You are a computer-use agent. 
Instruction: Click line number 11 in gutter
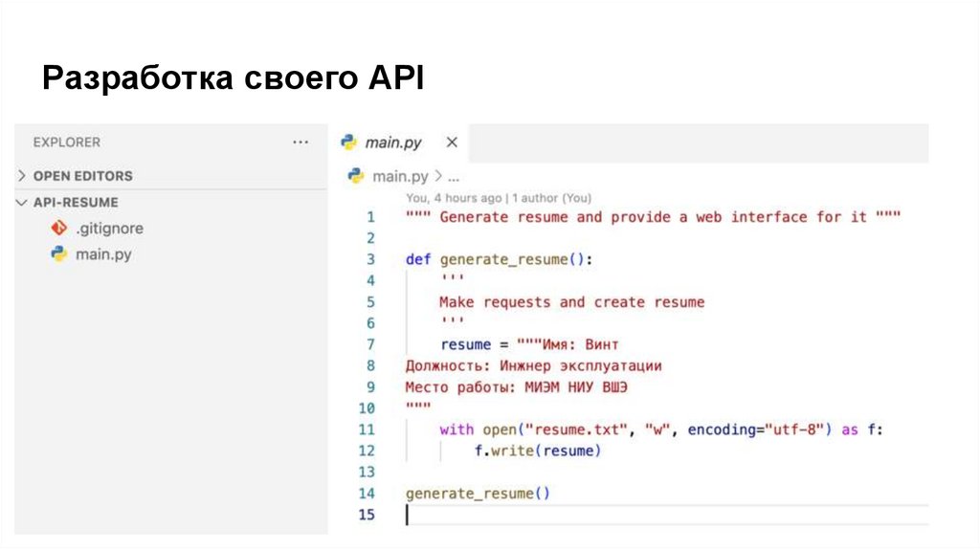pos(367,429)
